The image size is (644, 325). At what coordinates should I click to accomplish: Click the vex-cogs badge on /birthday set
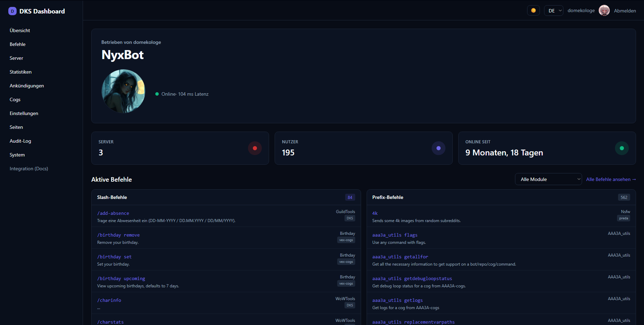pos(346,262)
